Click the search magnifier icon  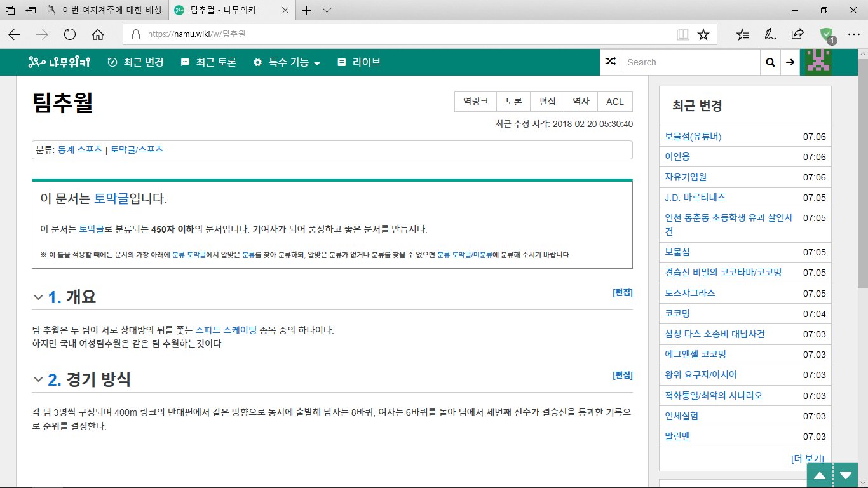pyautogui.click(x=770, y=62)
